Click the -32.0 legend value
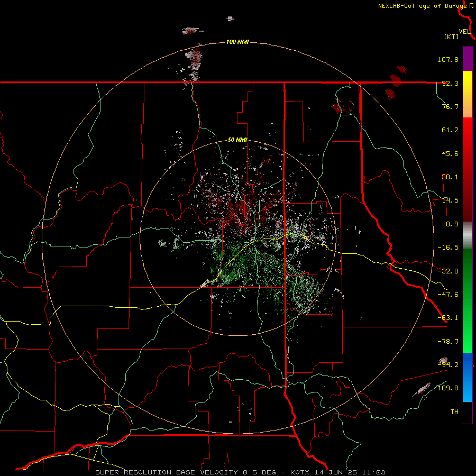This screenshot has width=476, height=476. 448,271
